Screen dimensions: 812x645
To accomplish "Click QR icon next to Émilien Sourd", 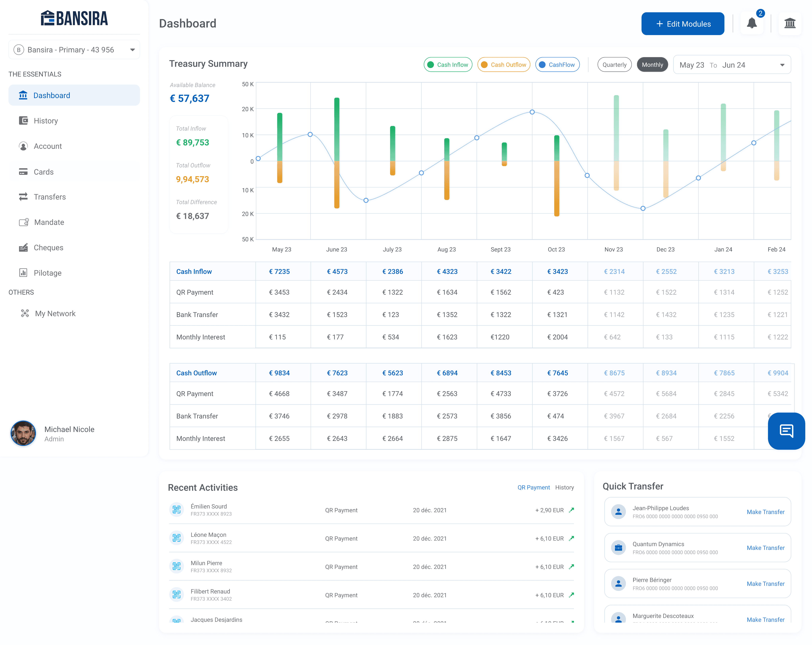I will (176, 509).
